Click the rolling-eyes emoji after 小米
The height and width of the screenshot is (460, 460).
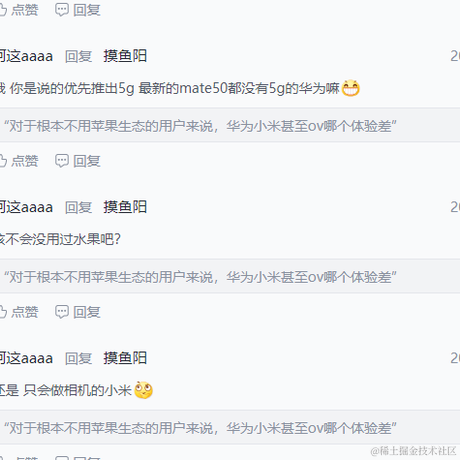coord(143,390)
